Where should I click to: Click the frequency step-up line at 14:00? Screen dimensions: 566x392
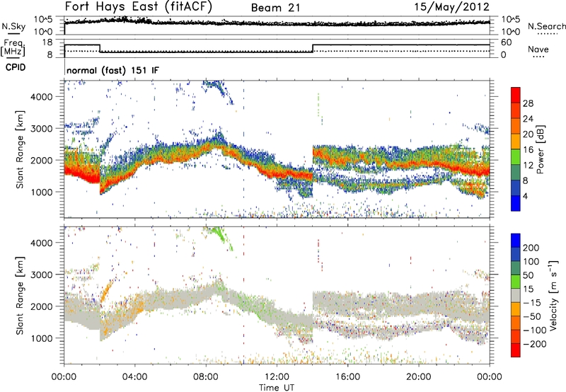313,48
